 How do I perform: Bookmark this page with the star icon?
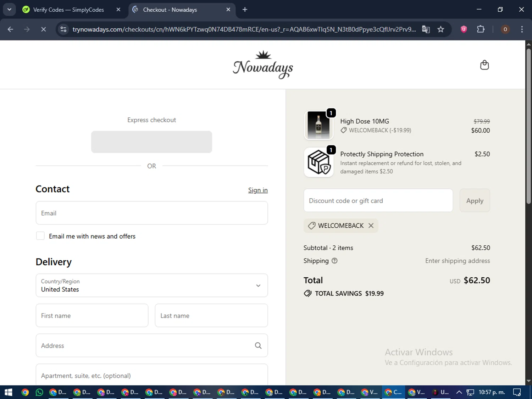click(441, 29)
